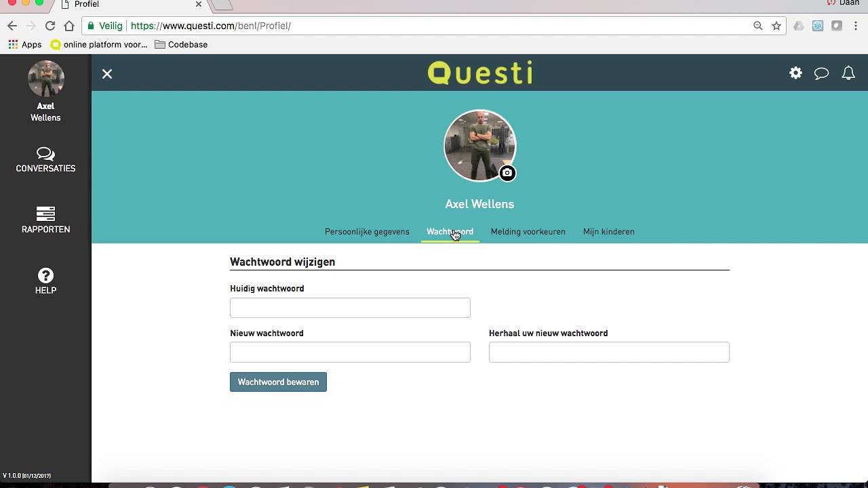Image resolution: width=868 pixels, height=488 pixels.
Task: Click the Google Drive extension icon
Action: pyautogui.click(x=799, y=26)
